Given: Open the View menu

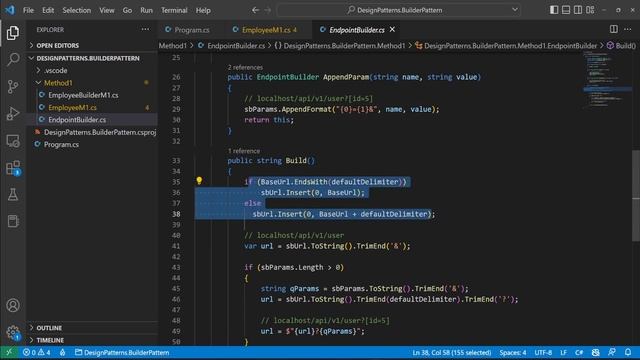Looking at the screenshot, I should pos(107,10).
